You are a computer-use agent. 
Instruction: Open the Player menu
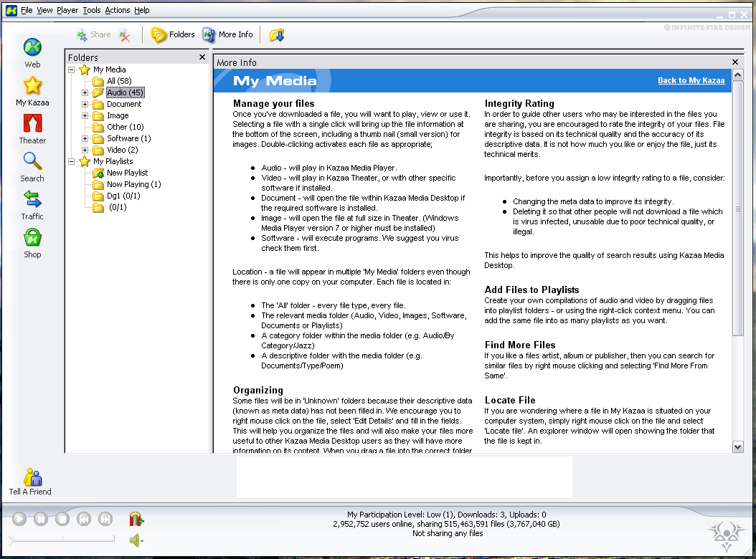(67, 10)
